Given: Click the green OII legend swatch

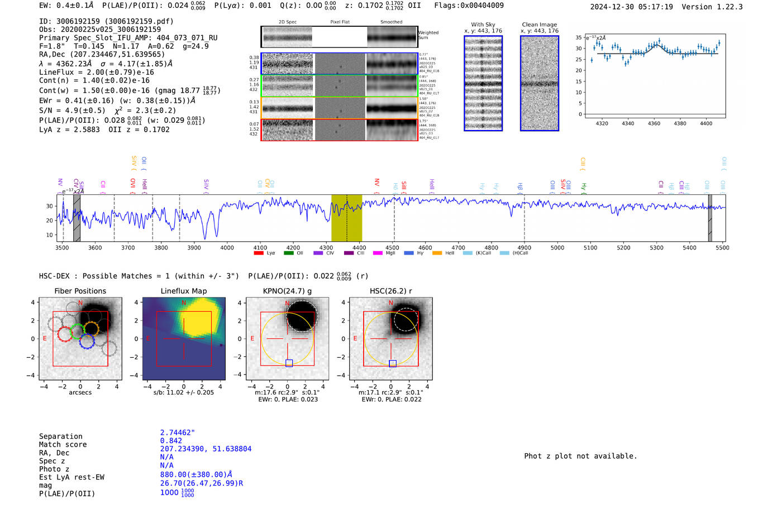Looking at the screenshot, I should tap(289, 253).
